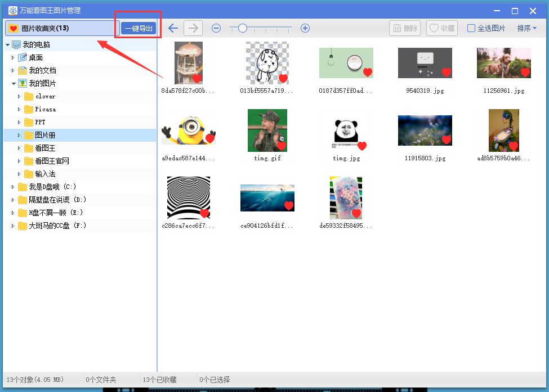Select the 桌面 desktop icon

[23, 57]
